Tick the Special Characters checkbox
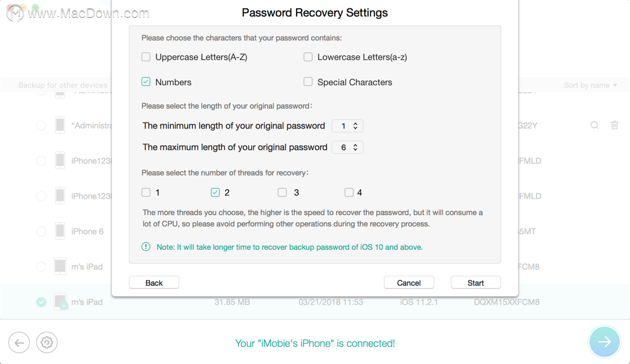Viewport: 630px width, 364px height. pos(308,82)
